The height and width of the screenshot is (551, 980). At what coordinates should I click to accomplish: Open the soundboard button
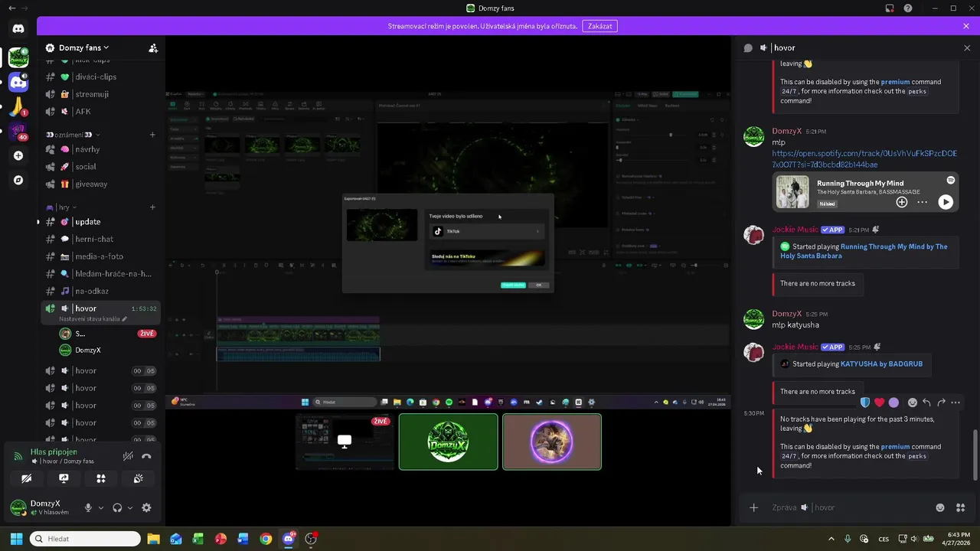click(138, 478)
